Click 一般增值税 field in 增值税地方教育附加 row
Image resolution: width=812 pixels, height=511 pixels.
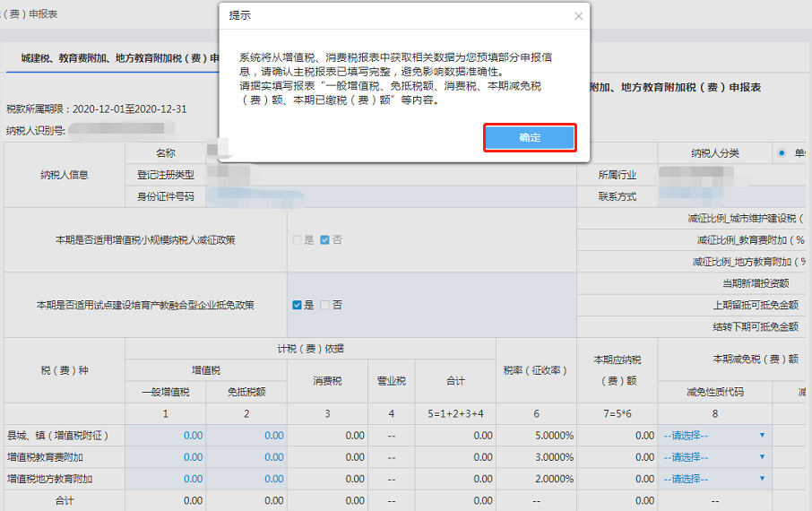click(166, 479)
